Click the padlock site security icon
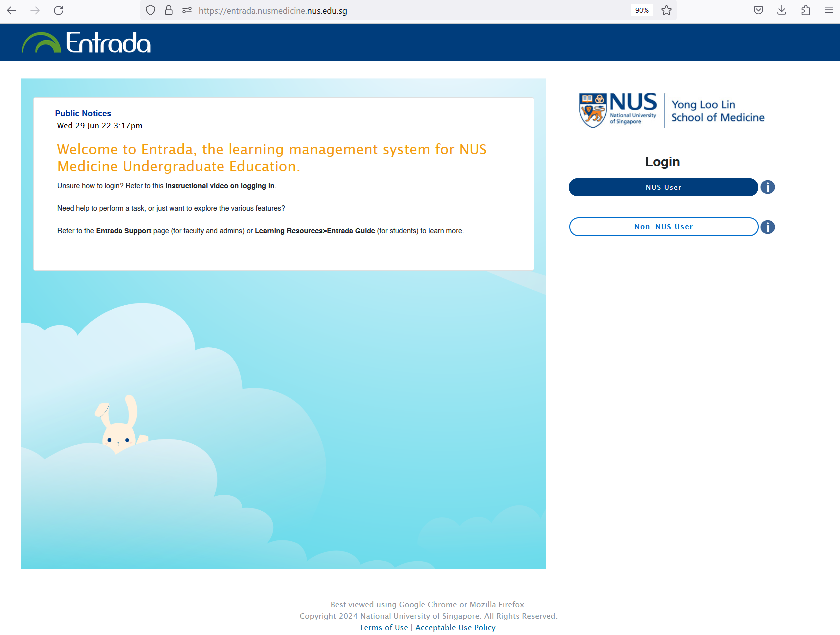Image resolution: width=840 pixels, height=635 pixels. (169, 10)
